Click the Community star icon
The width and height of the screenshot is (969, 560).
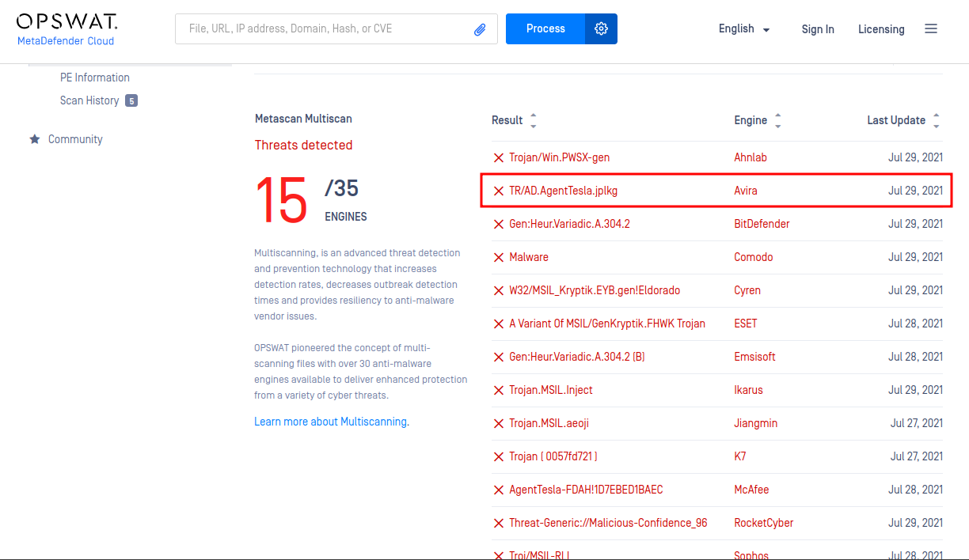click(35, 139)
